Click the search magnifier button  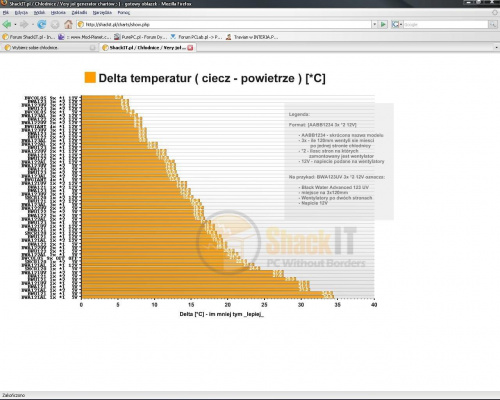click(x=493, y=24)
